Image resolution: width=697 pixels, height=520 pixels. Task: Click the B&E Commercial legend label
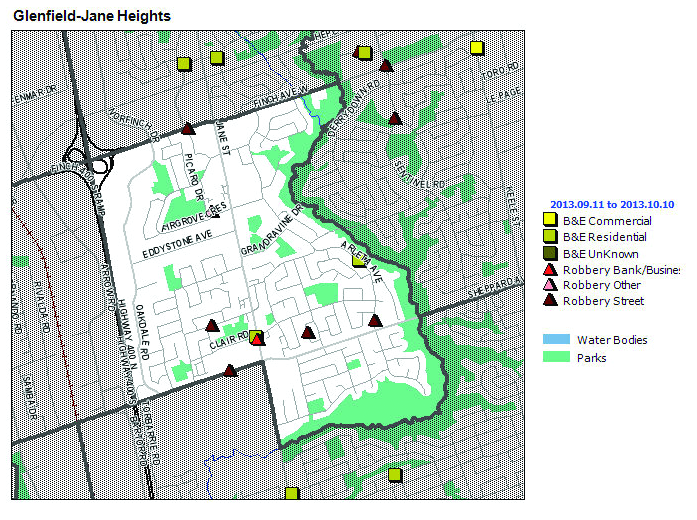click(x=607, y=221)
